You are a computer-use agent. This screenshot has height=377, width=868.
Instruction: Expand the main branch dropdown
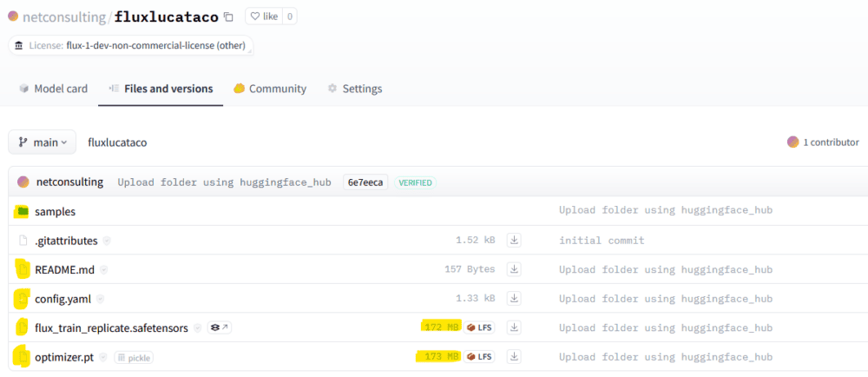pos(42,142)
